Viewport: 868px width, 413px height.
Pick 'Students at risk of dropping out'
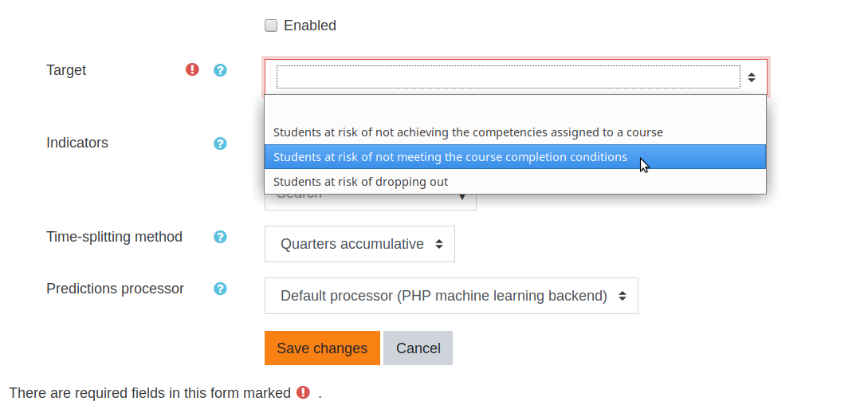[x=516, y=182]
